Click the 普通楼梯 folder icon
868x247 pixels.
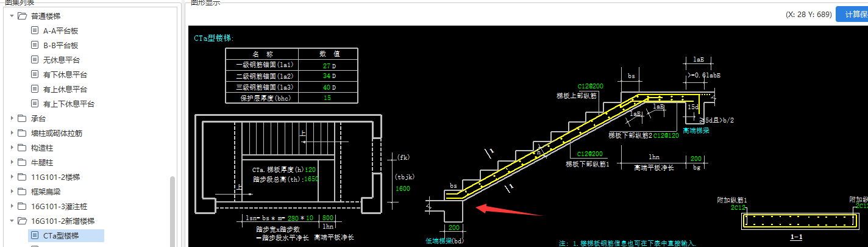[x=22, y=16]
